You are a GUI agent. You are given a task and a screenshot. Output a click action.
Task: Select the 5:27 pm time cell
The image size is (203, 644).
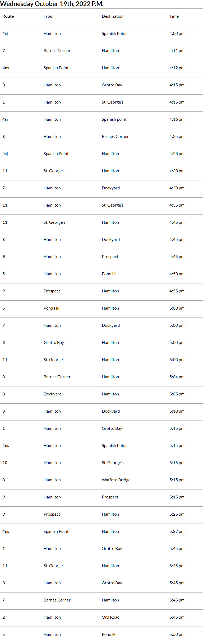(x=177, y=531)
